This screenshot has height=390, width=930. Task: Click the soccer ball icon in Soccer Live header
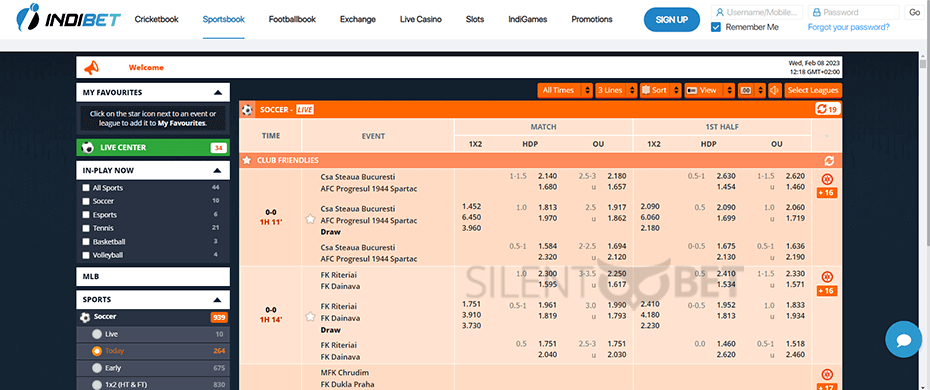point(247,110)
